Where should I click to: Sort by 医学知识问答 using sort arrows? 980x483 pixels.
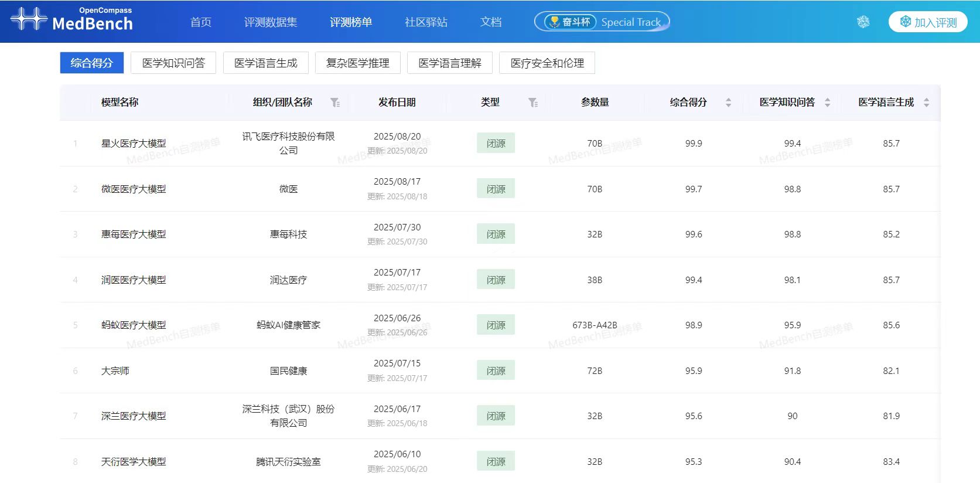(x=827, y=103)
